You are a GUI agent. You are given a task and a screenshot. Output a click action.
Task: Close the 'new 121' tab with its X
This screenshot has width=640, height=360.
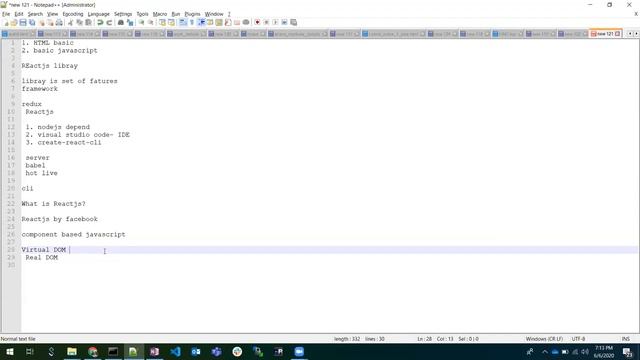[618, 34]
